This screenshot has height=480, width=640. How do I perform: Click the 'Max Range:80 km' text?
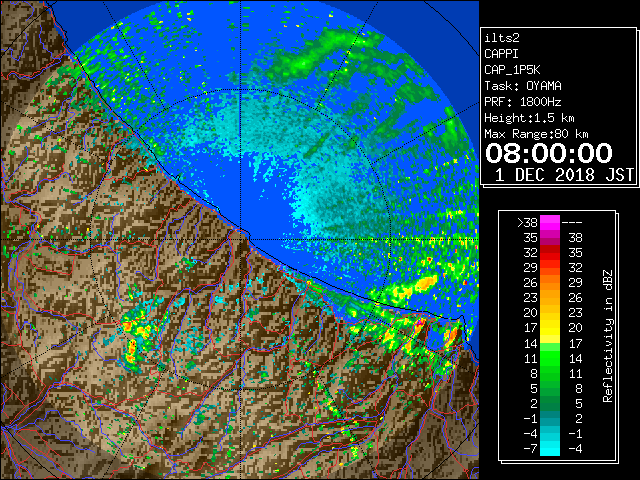(x=536, y=134)
